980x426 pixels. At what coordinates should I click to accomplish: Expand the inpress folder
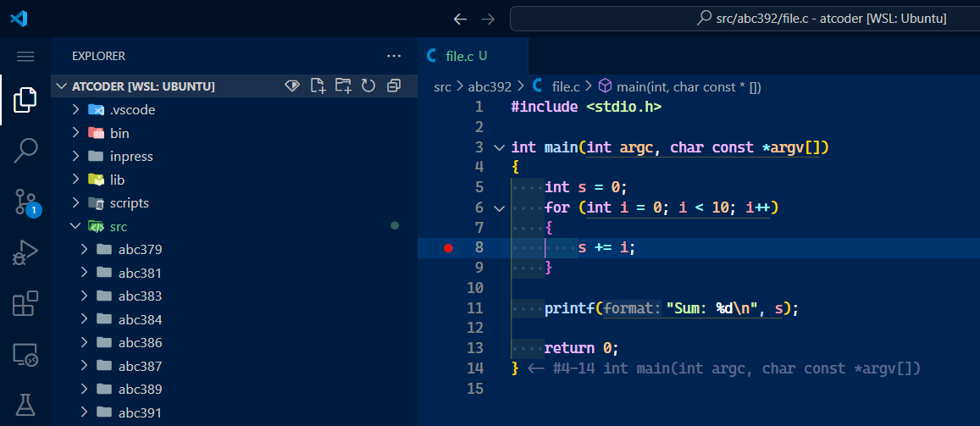(75, 156)
